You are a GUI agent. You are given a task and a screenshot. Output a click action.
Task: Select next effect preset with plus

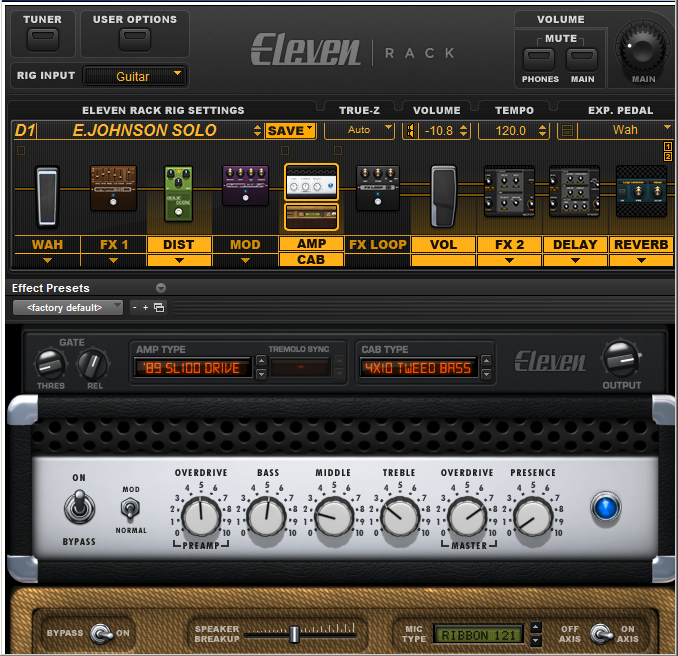[x=145, y=307]
